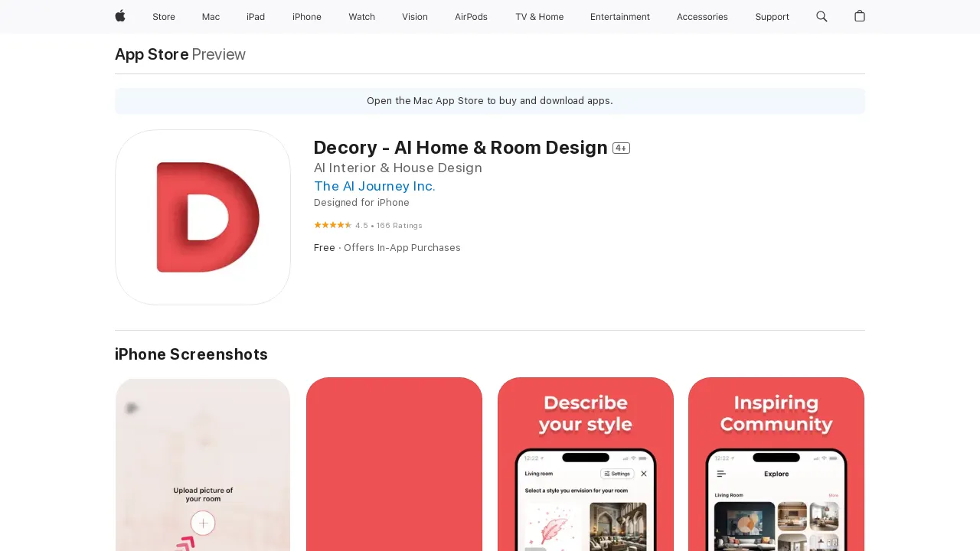Screen dimensions: 980x551
Task: Click the Decory - AI Home & Room Design title
Action: point(460,148)
